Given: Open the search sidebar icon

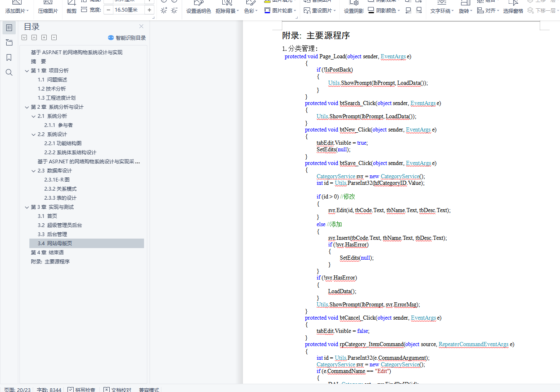Looking at the screenshot, I should click(9, 72).
